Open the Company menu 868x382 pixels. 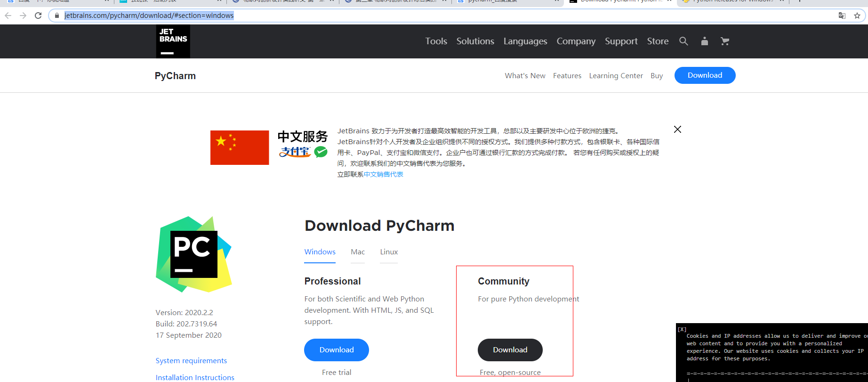(576, 41)
